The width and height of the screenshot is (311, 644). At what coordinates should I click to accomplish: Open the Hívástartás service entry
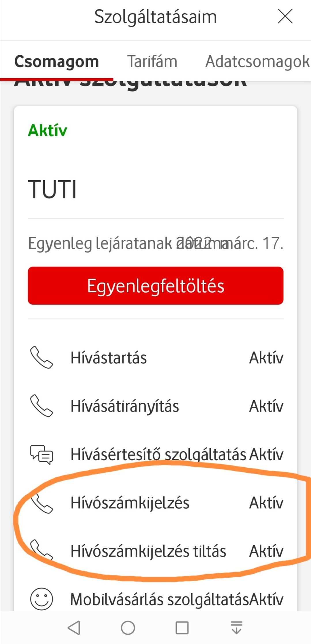(109, 358)
